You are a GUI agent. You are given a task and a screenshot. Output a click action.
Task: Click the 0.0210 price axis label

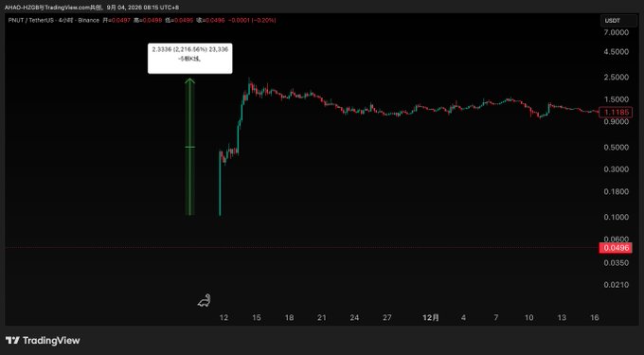[x=617, y=285]
